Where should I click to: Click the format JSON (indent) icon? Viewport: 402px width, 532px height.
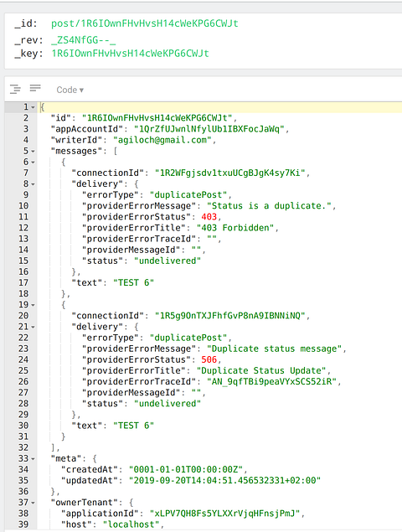click(15, 89)
